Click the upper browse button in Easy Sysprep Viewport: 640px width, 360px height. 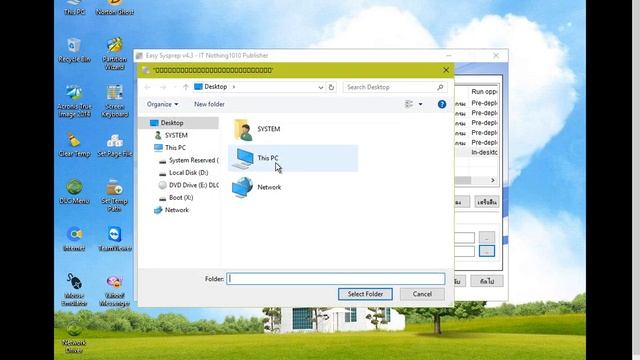pyautogui.click(x=487, y=237)
